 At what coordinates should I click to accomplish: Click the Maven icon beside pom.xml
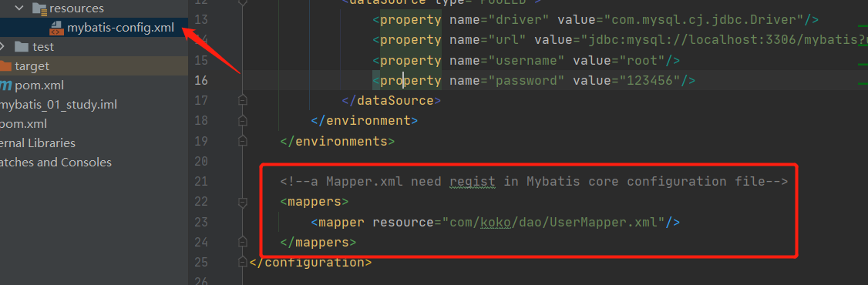(5, 85)
